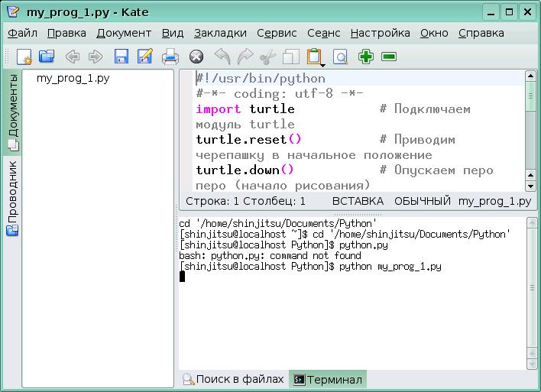Open the Файл menu

click(22, 33)
